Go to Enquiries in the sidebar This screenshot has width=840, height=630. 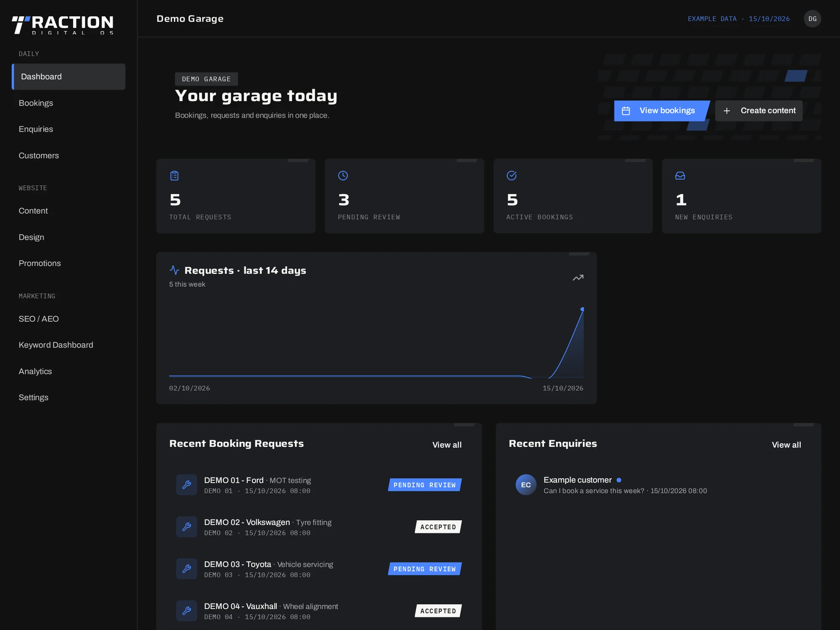[68, 129]
